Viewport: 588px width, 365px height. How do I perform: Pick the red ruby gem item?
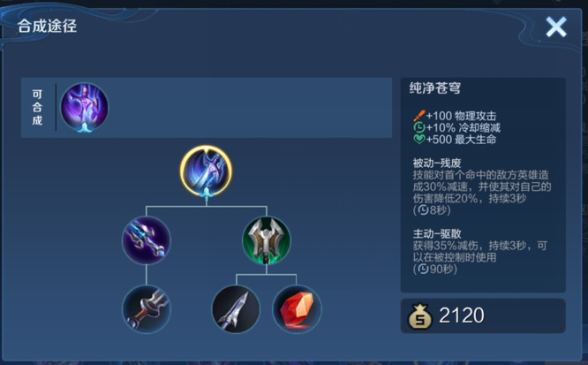click(x=297, y=309)
